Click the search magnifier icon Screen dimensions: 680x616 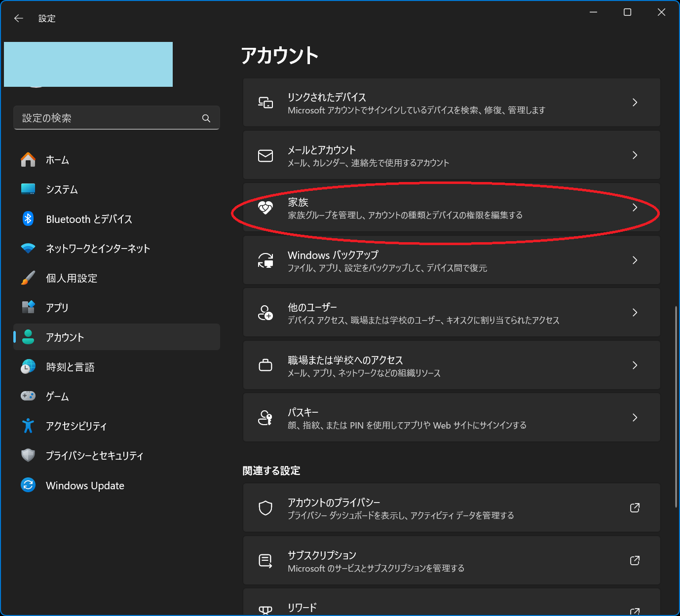[x=206, y=118]
